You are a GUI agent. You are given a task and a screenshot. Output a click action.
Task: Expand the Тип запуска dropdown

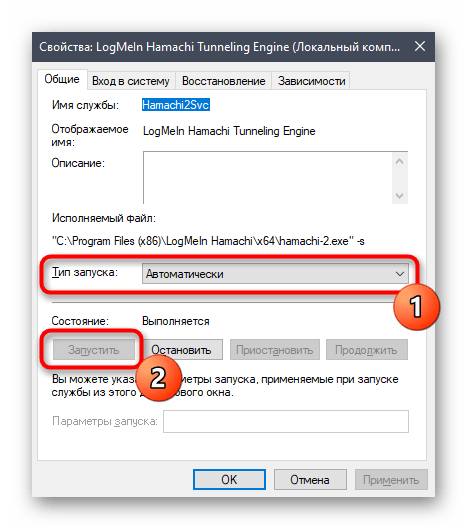(275, 274)
